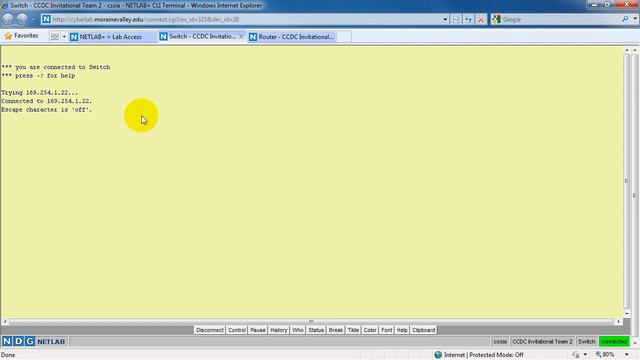Open the address bar history dropdown
The width and height of the screenshot is (640, 360).
pyautogui.click(x=444, y=19)
